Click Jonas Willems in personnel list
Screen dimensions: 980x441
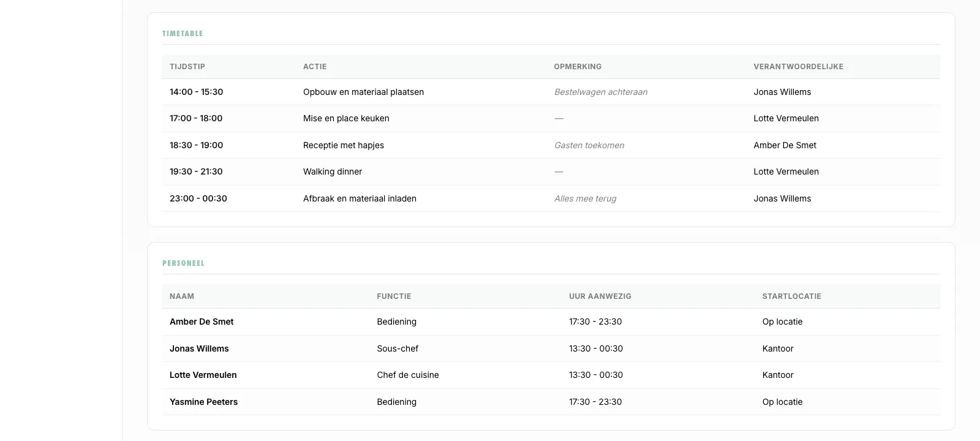point(199,349)
